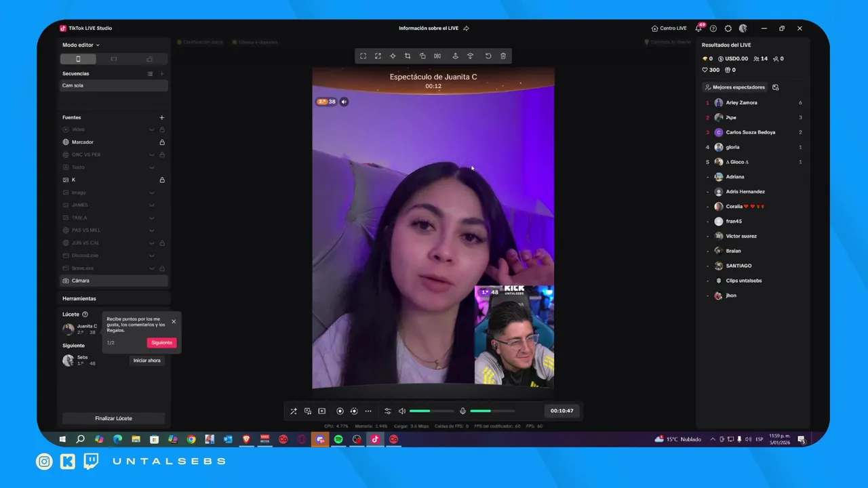Mute the microphone icon
Image resolution: width=868 pixels, height=488 pixels.
[x=463, y=411]
